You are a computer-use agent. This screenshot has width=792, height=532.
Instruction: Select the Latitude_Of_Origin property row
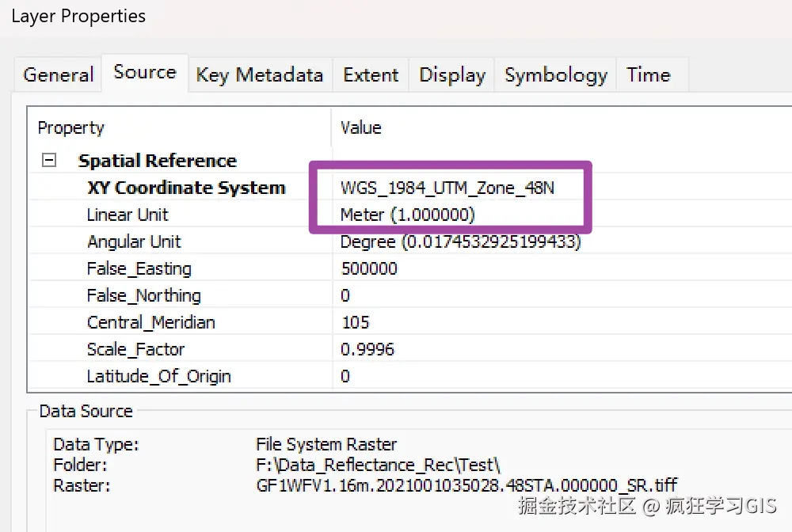pyautogui.click(x=159, y=377)
